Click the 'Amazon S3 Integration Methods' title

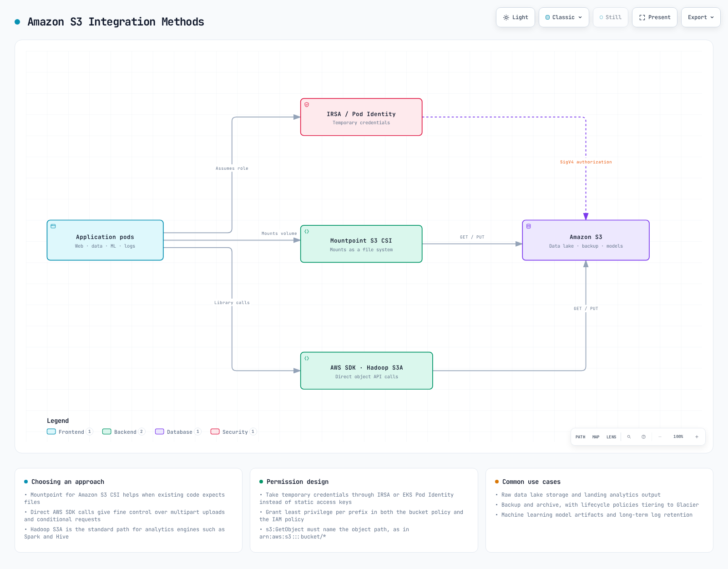pyautogui.click(x=116, y=22)
